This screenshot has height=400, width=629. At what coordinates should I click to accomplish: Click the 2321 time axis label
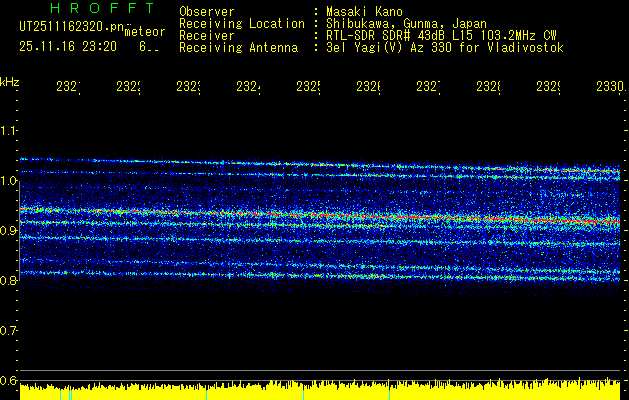click(68, 87)
